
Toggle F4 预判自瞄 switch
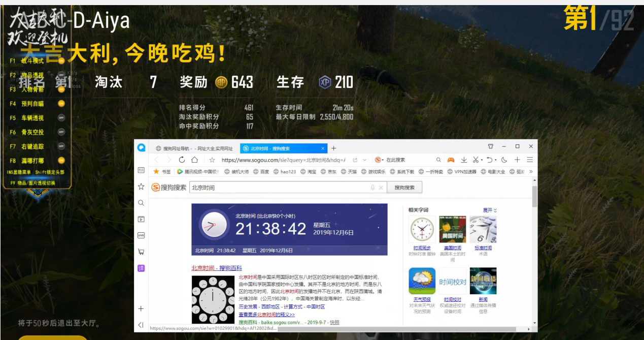coord(61,103)
